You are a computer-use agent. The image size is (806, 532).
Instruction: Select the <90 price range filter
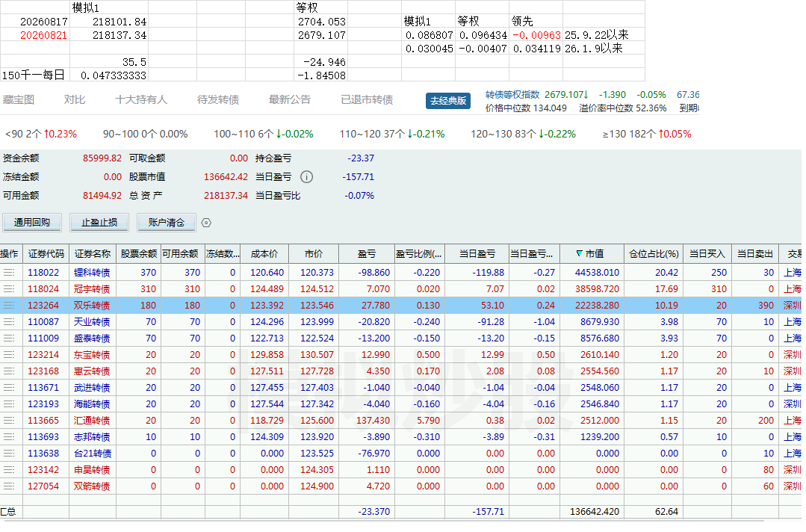[x=40, y=134]
